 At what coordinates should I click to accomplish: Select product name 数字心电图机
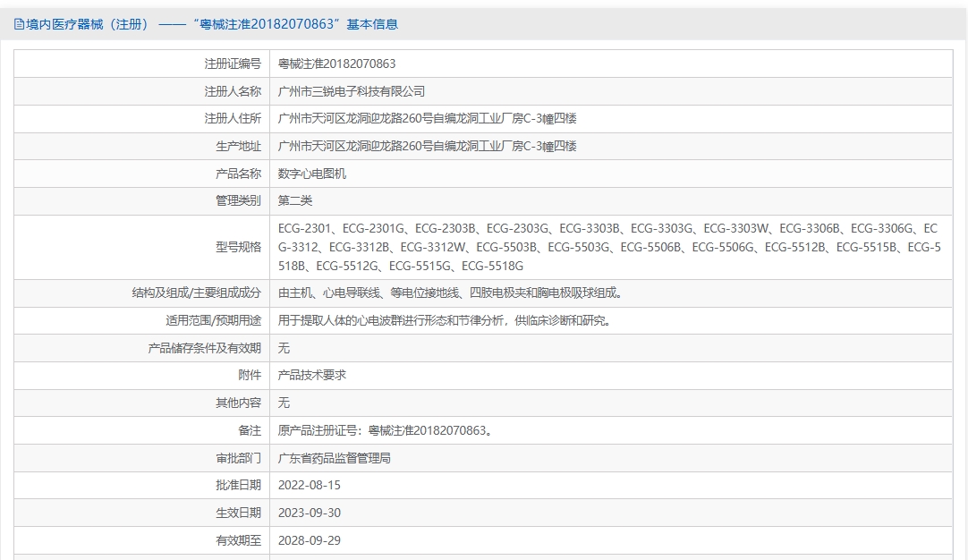(311, 174)
